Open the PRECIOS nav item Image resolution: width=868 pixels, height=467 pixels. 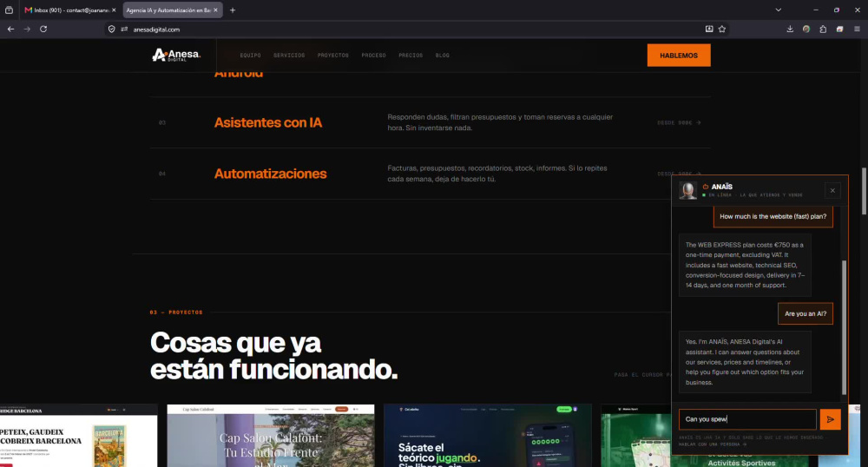[x=411, y=56]
